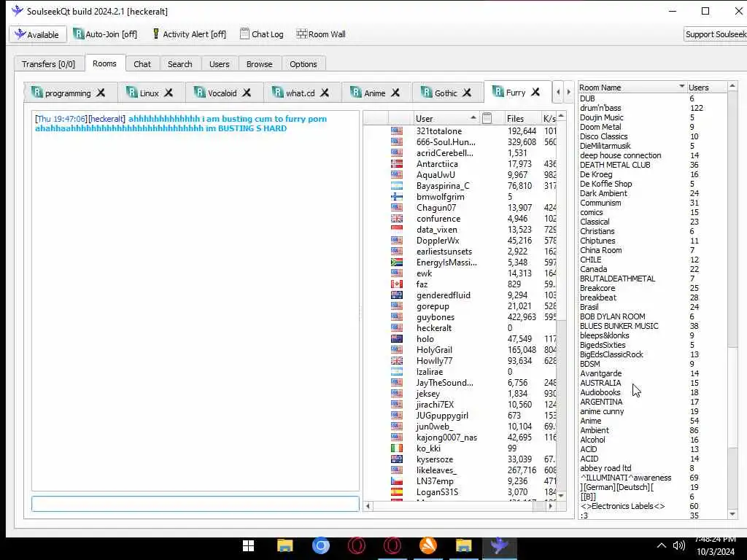This screenshot has height=560, width=747.
Task: Select the Audiobooks room
Action: tap(600, 392)
